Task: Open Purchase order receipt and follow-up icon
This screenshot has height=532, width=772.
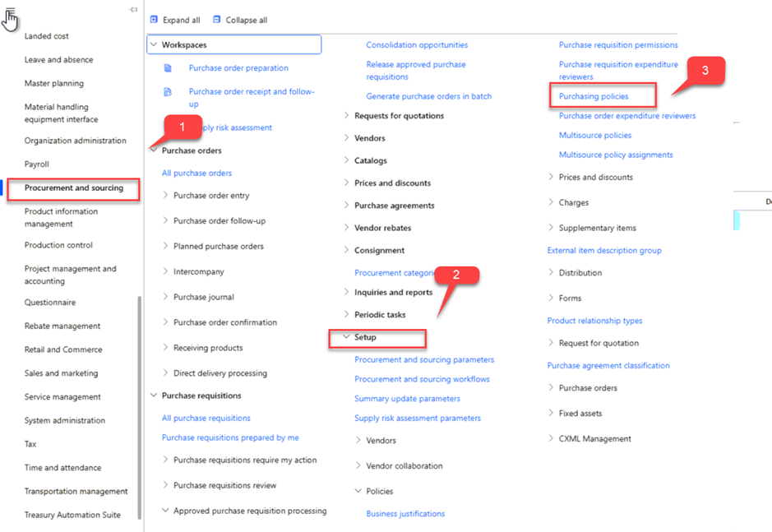Action: (168, 91)
